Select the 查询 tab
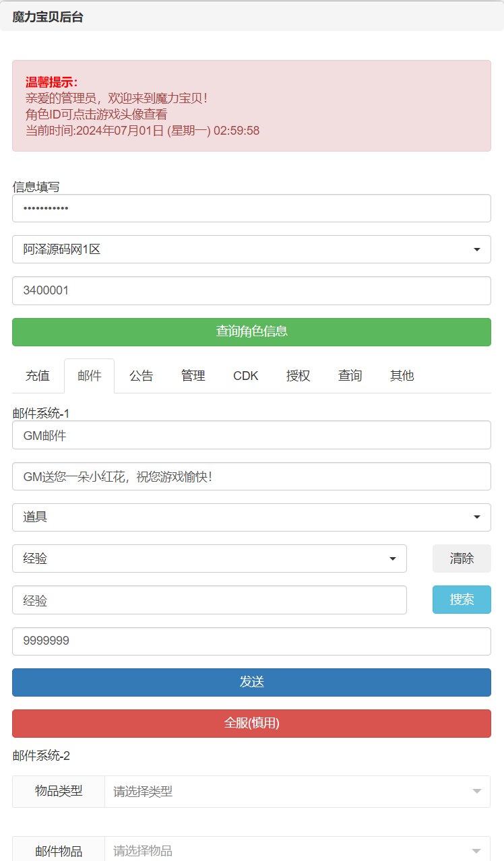Viewport: 504px width, 861px height. pyautogui.click(x=350, y=376)
